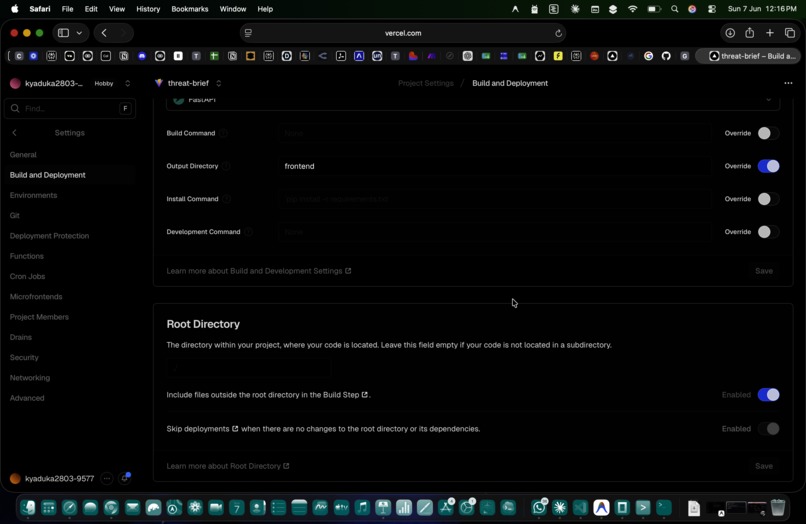
Task: Open Trash in the Dock
Action: coord(778,508)
